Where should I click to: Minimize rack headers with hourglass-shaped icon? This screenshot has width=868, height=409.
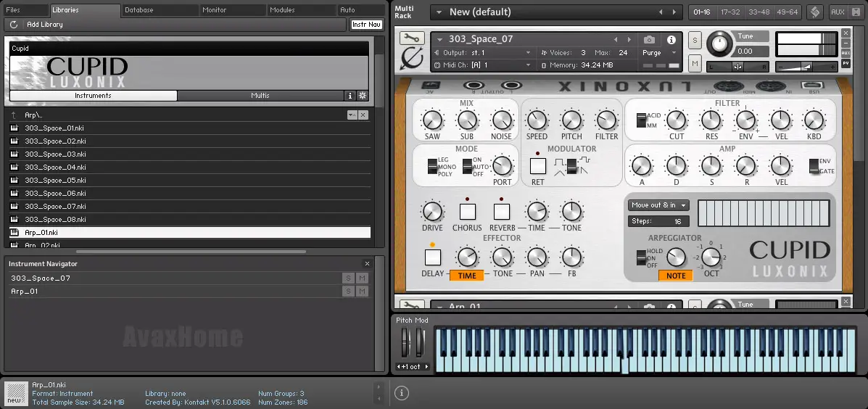(x=857, y=12)
